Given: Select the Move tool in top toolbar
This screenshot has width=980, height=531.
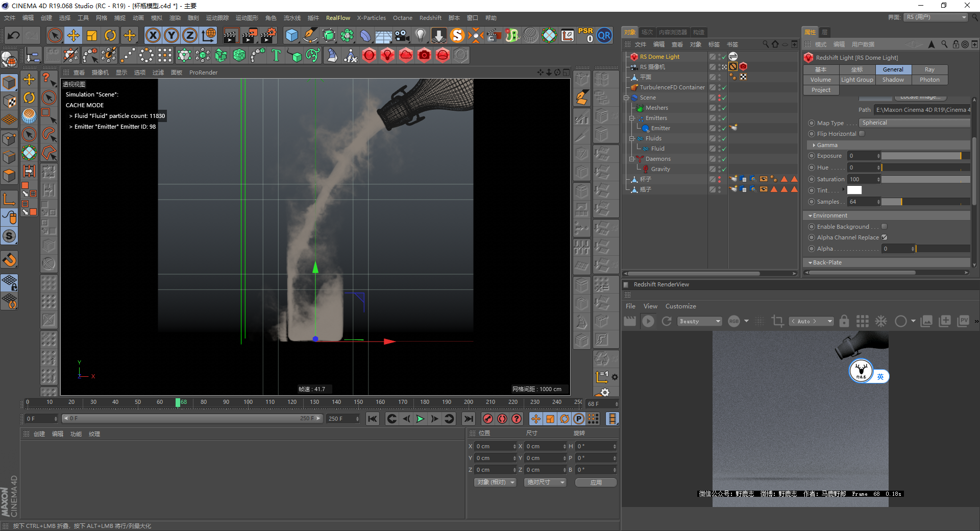Looking at the screenshot, I should [x=73, y=35].
